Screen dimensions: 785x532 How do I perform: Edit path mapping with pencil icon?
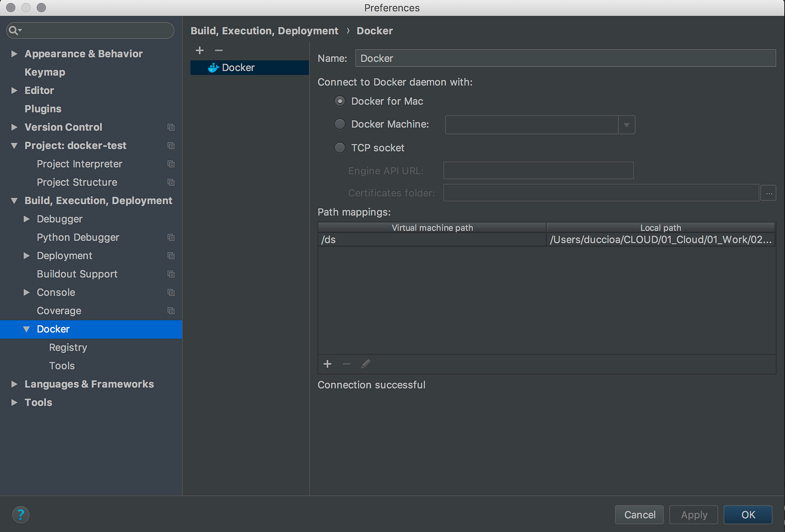[x=366, y=364]
